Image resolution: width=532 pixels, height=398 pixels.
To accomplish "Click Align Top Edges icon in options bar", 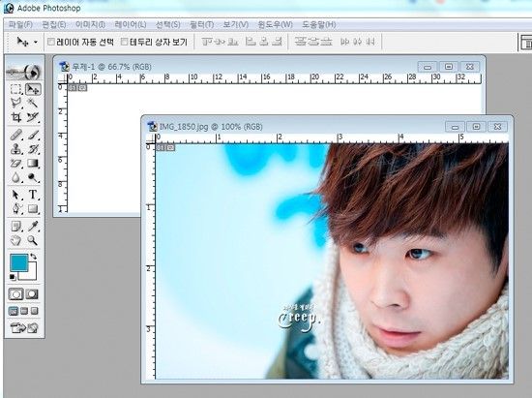I will [207, 42].
